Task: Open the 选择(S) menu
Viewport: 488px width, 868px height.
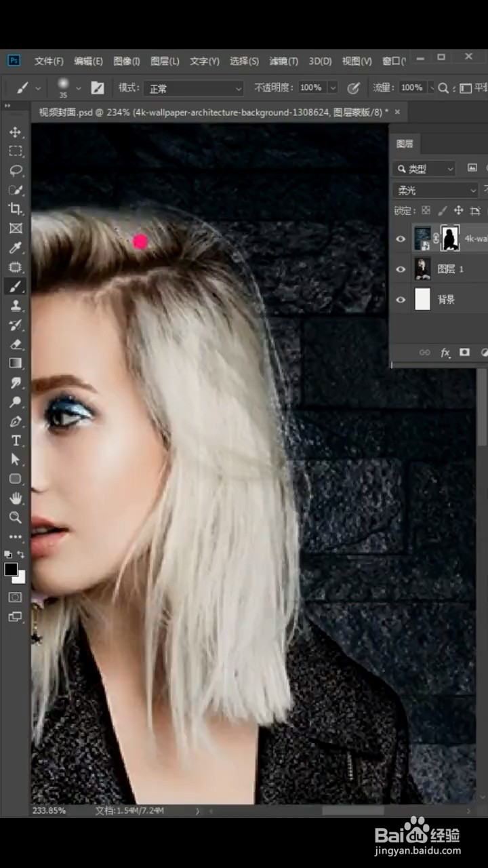Action: pyautogui.click(x=244, y=61)
